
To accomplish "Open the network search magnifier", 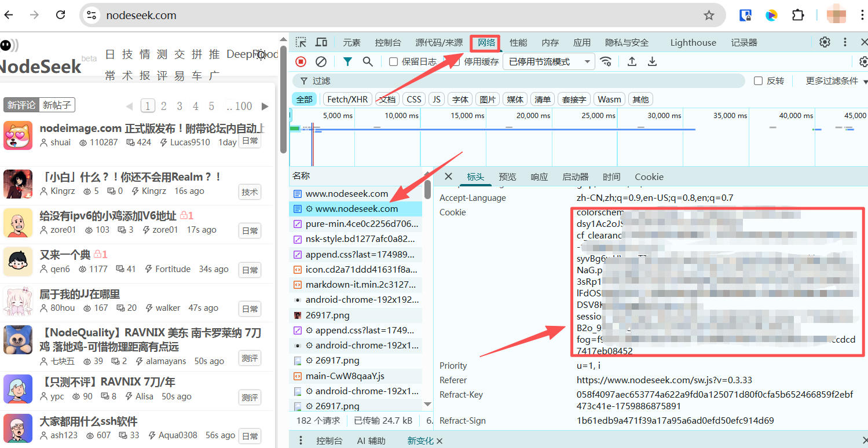I will [x=368, y=61].
